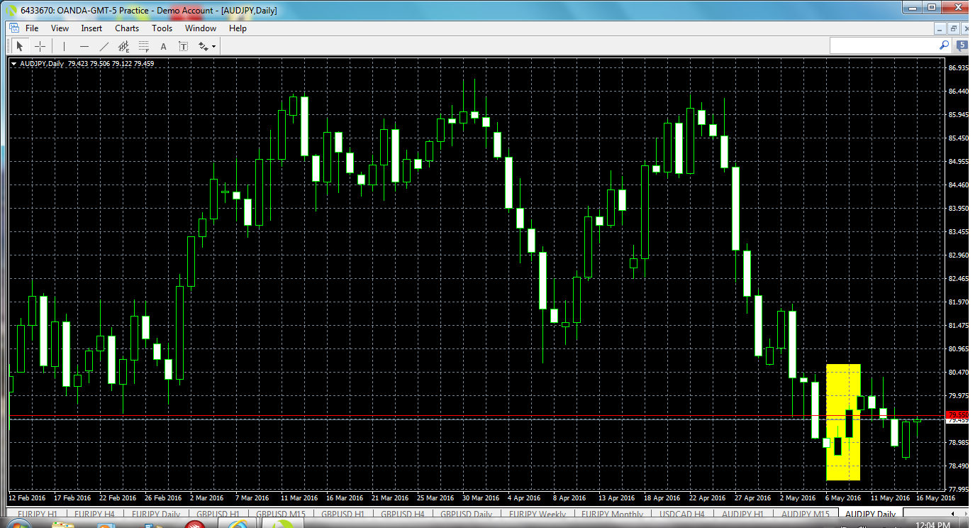Switch to the GBPUSD M15 chart tab
This screenshot has width=980, height=528.
click(x=281, y=514)
